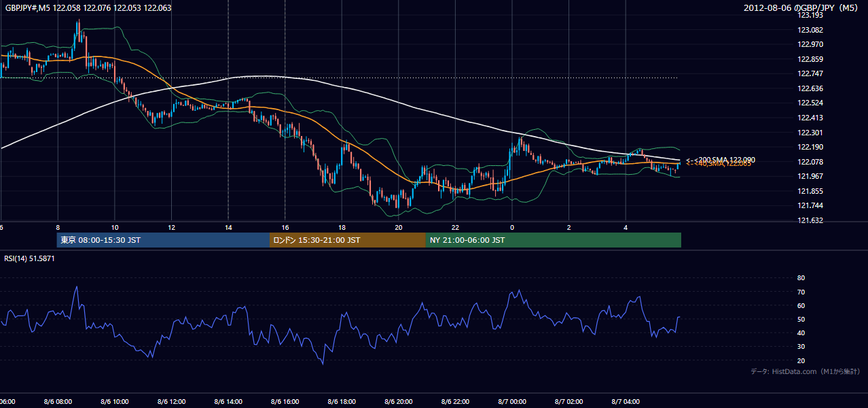Click RSI scale value 50
Image resolution: width=868 pixels, height=408 pixels.
point(801,319)
